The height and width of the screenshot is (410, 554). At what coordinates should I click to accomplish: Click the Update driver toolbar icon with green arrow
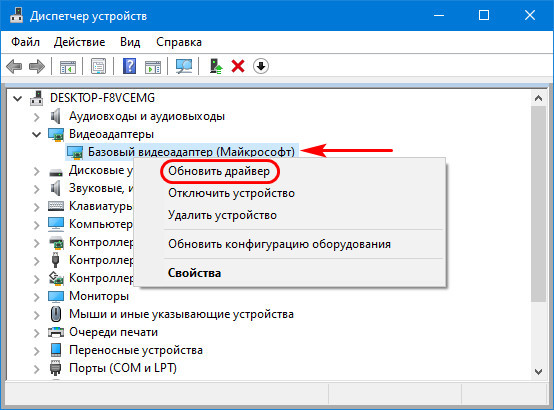pos(215,66)
